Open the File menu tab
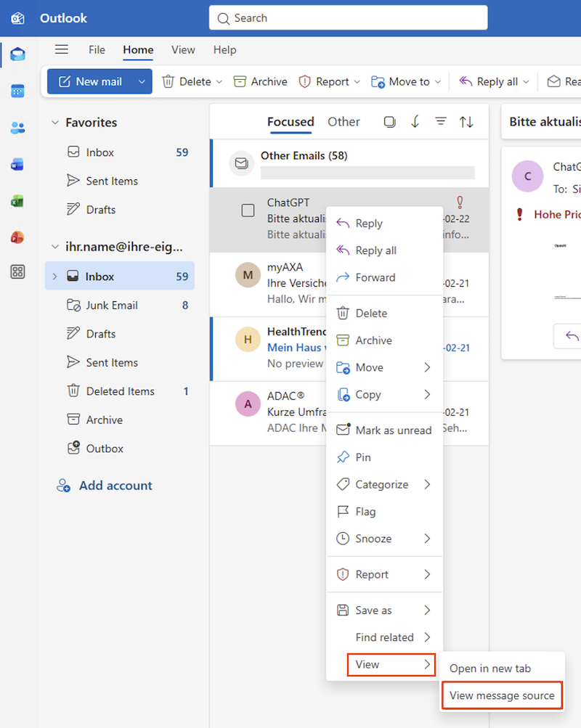The image size is (581, 728). pyautogui.click(x=97, y=49)
